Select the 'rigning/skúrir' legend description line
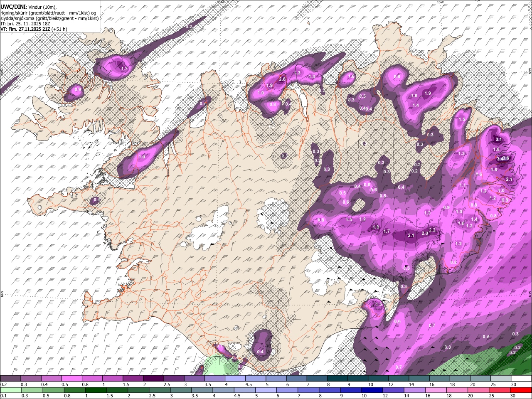Screen dimensions: 532x399 [49, 13]
